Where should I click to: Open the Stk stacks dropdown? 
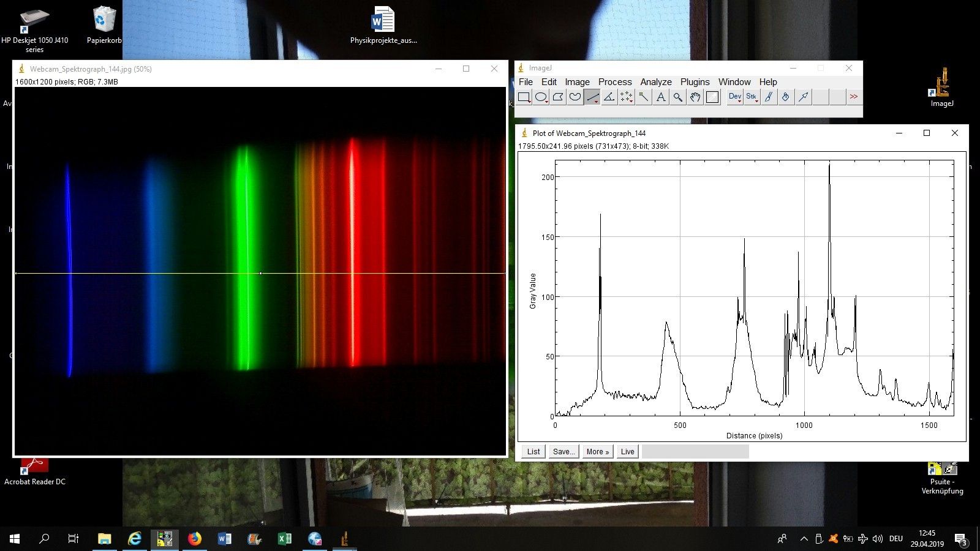coord(752,97)
